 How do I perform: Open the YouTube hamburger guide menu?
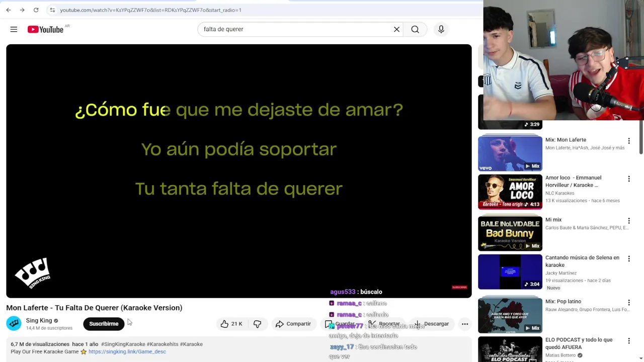click(14, 29)
